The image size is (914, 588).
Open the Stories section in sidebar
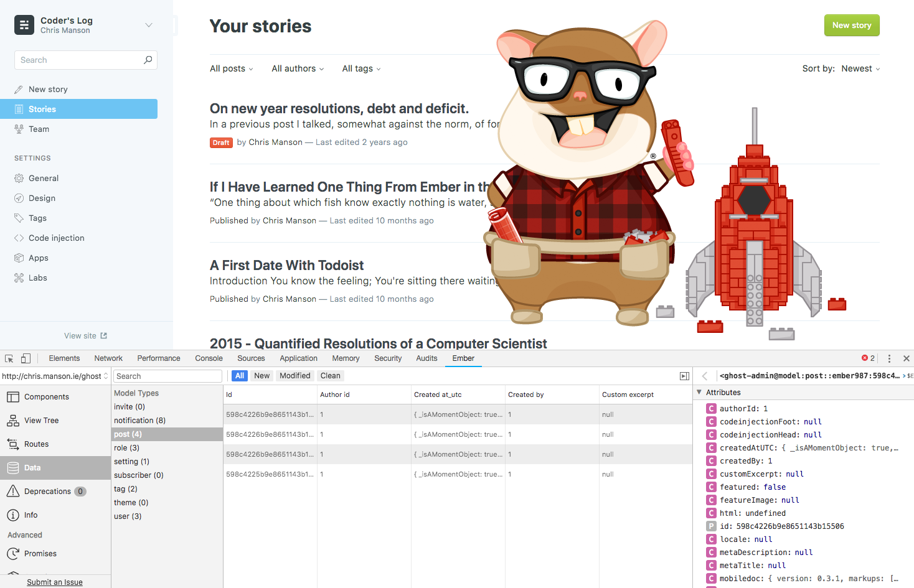click(x=78, y=109)
